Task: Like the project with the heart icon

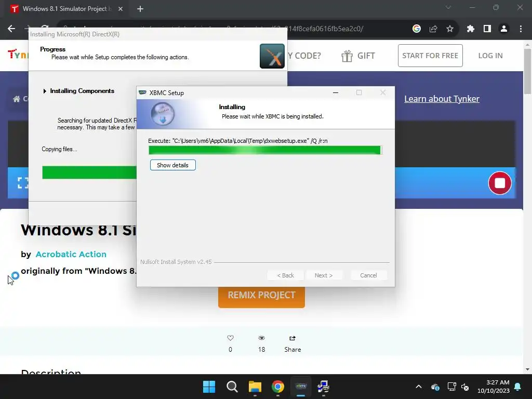Action: [230, 338]
